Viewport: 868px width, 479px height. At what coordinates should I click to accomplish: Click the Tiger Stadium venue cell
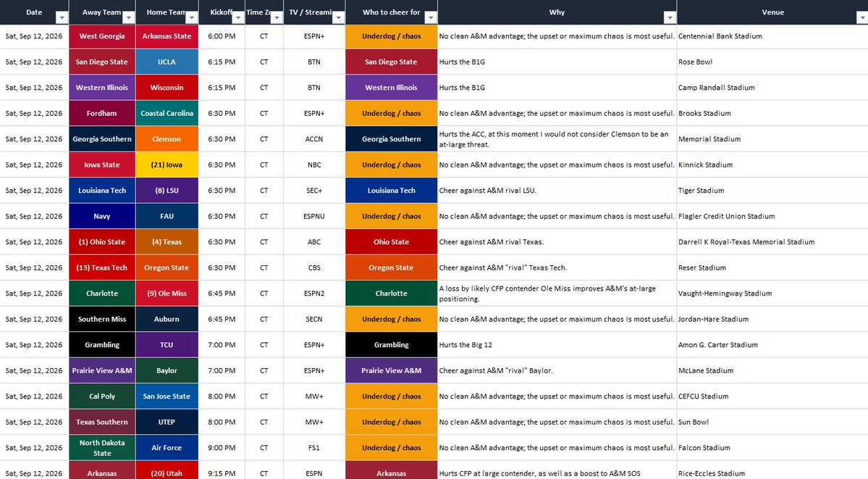pos(772,190)
